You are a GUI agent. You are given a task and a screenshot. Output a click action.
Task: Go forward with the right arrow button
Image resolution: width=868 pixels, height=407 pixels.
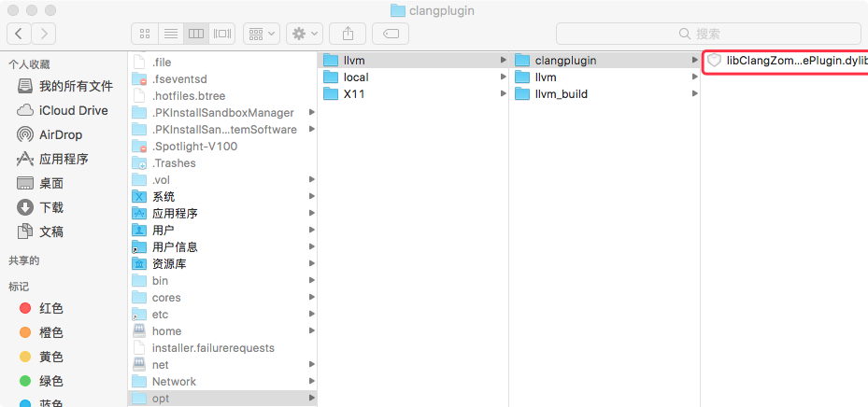pyautogui.click(x=44, y=34)
